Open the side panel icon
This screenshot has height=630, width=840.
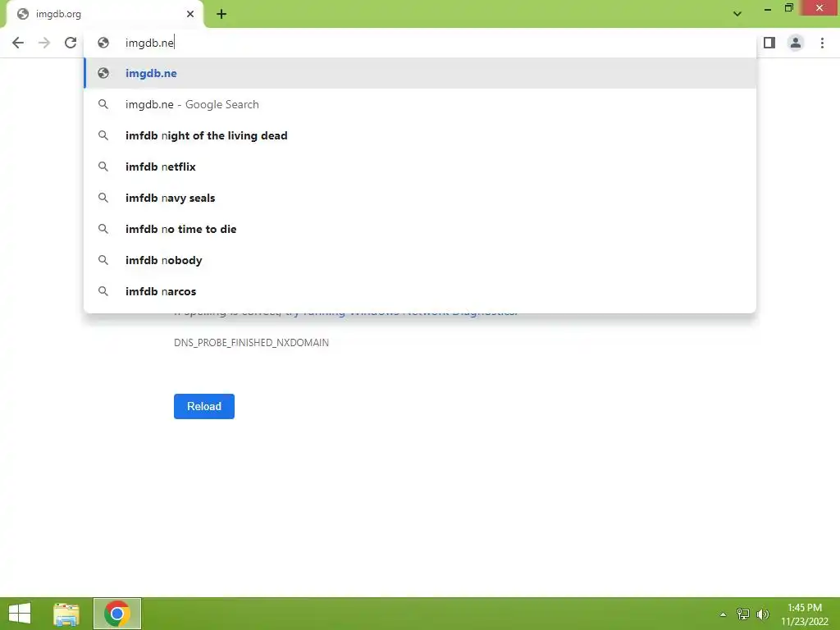pos(769,43)
